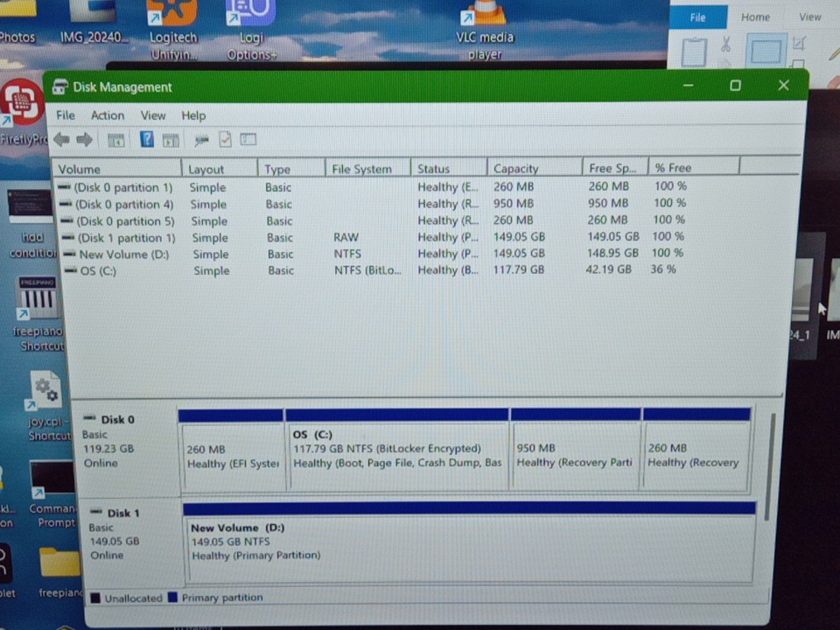This screenshot has height=630, width=840.
Task: Minimize the Disk Management window
Action: point(689,86)
